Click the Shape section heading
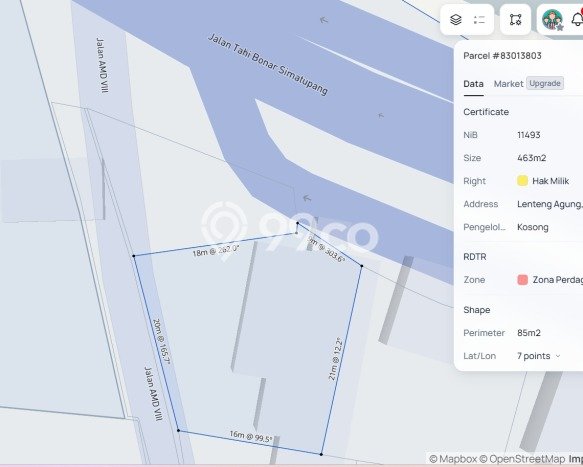The height and width of the screenshot is (467, 583). [476, 310]
